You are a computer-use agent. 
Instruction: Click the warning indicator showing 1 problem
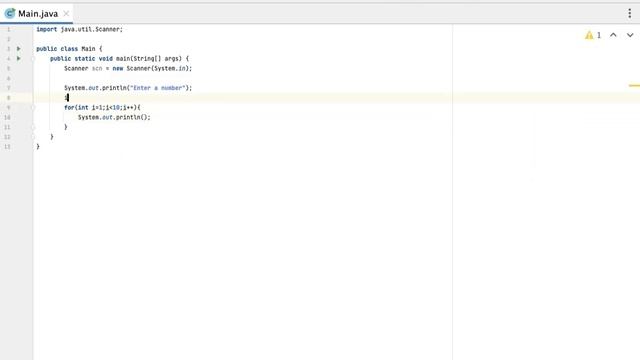point(593,36)
